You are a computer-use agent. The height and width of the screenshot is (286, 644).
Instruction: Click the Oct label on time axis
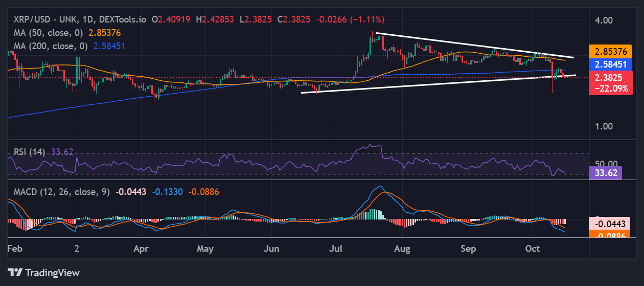533,249
